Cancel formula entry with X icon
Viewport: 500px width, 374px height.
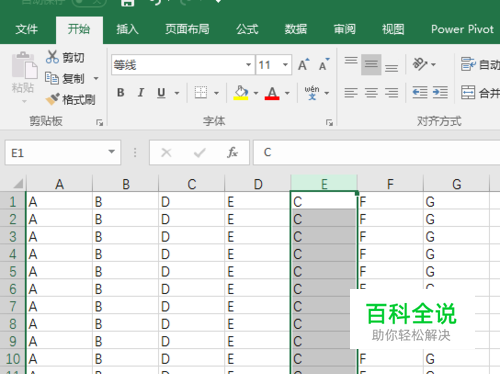[x=166, y=153]
